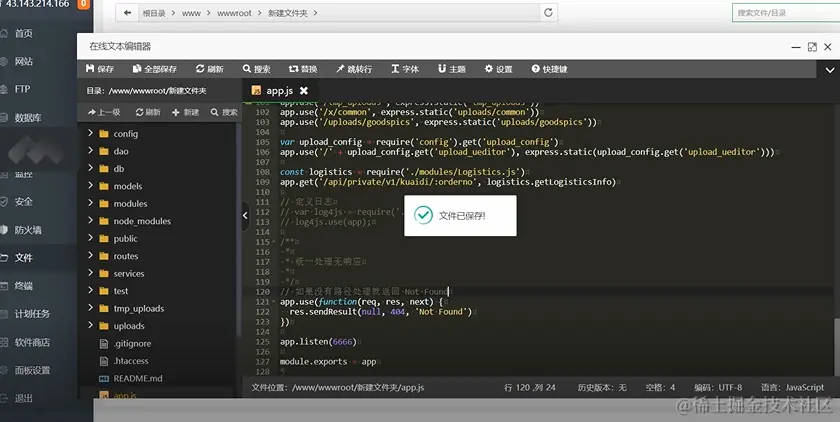The height and width of the screenshot is (422, 840).
Task: Click the back arrow in file manager path
Action: click(127, 12)
